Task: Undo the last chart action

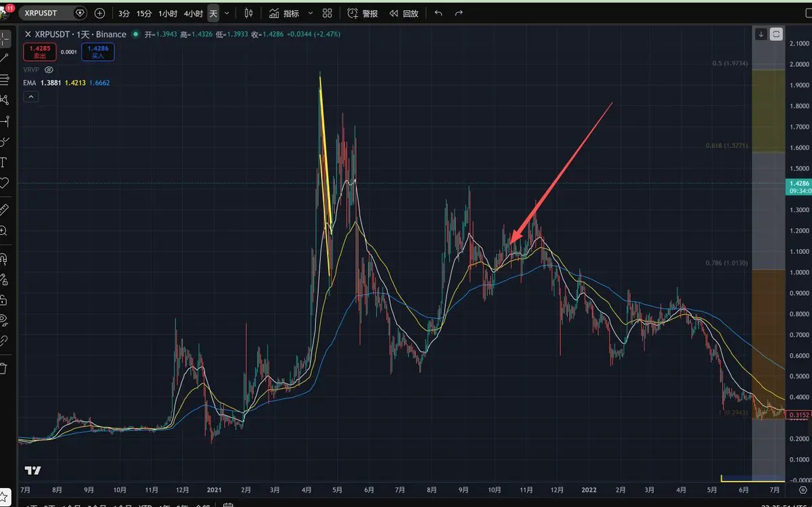Action: 438,14
